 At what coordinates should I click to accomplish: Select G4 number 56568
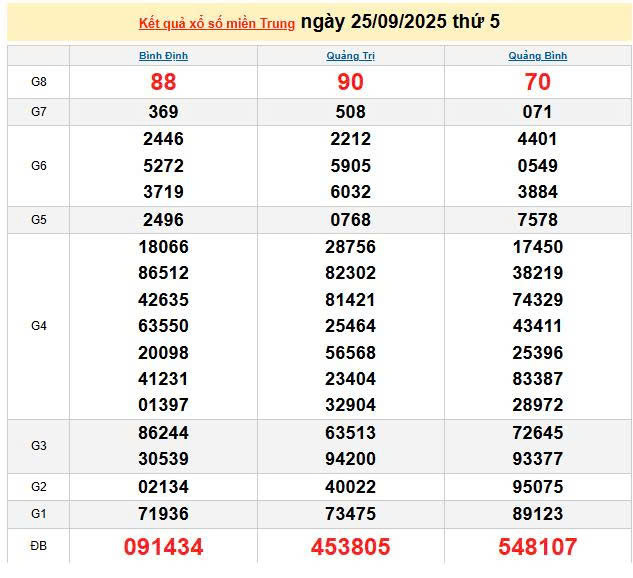pos(350,353)
